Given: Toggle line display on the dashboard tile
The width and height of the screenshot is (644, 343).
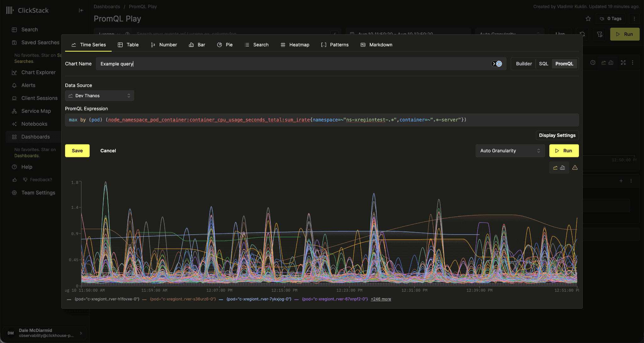Looking at the screenshot, I should point(603,63).
